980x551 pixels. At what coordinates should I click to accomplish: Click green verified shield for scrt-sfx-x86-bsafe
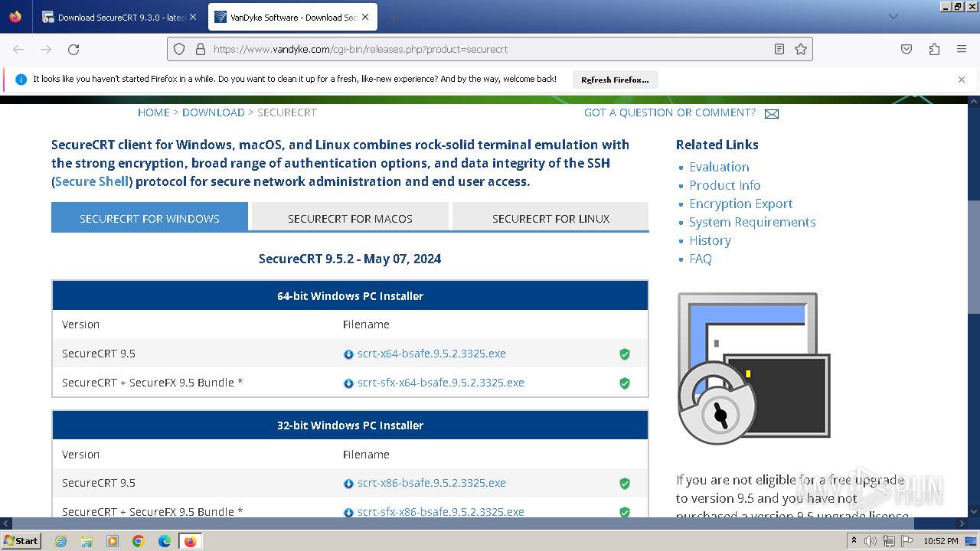(625, 512)
